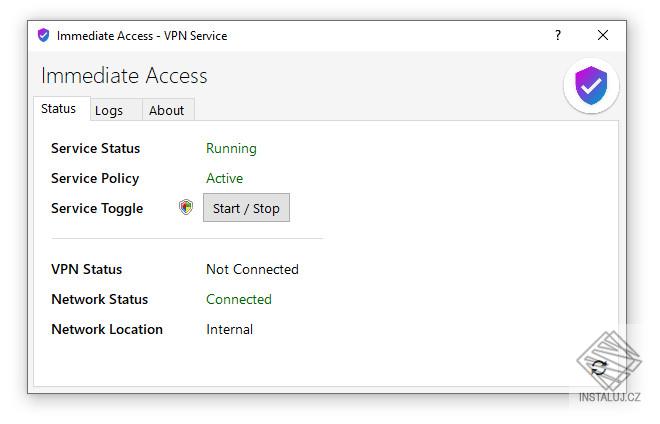Click the Service Toggle label

[97, 208]
